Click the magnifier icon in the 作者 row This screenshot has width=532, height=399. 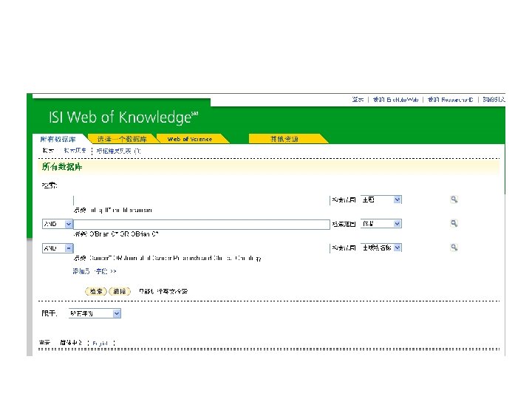(x=454, y=224)
